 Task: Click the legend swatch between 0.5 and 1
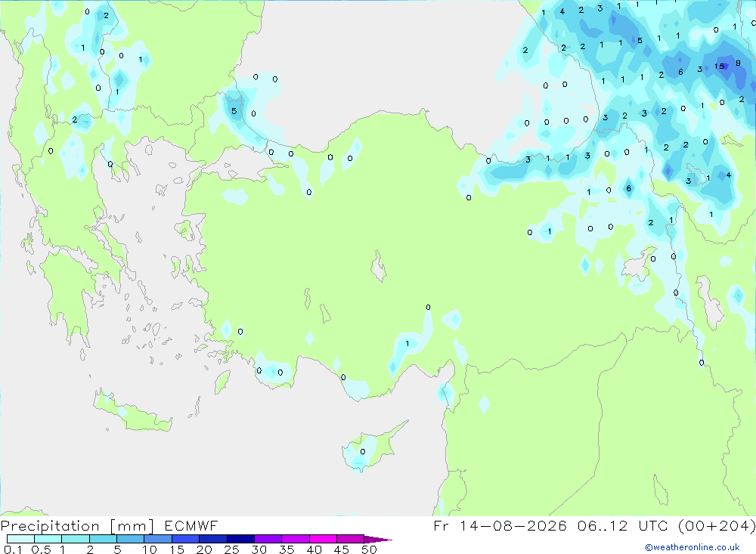(48, 539)
